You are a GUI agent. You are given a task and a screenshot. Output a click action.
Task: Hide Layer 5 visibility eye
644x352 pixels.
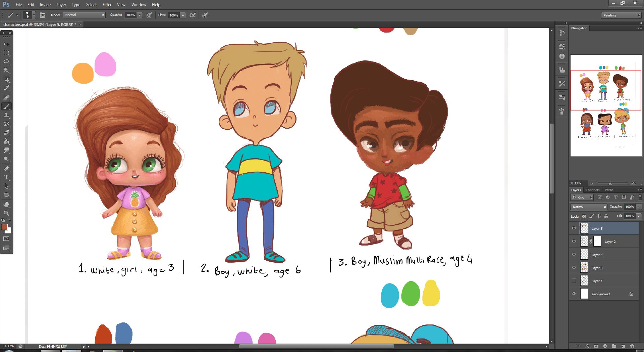pos(574,228)
